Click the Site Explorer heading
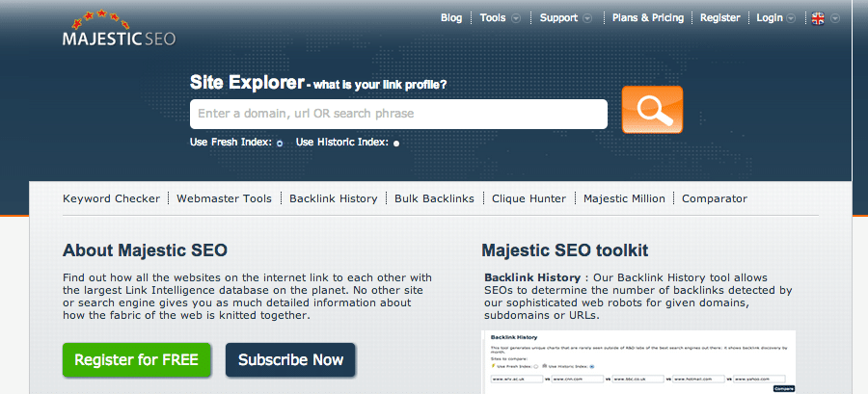 [247, 82]
